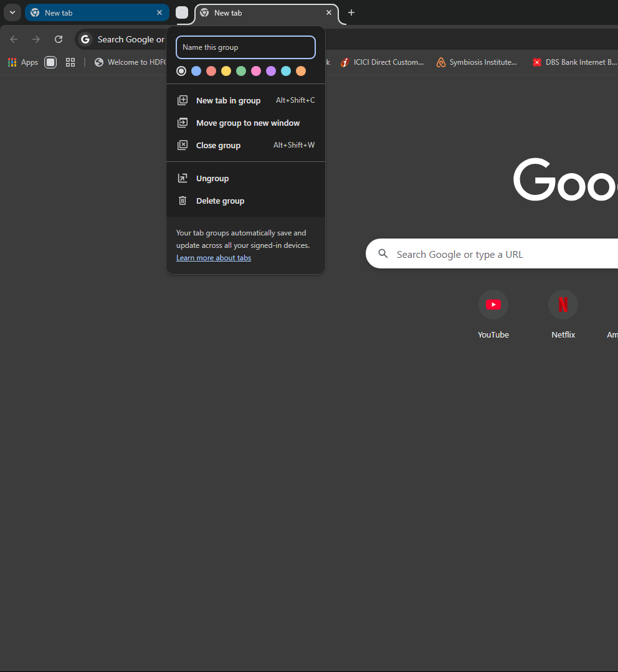Reload the page
Screen dimensions: 618x672
[x=59, y=39]
